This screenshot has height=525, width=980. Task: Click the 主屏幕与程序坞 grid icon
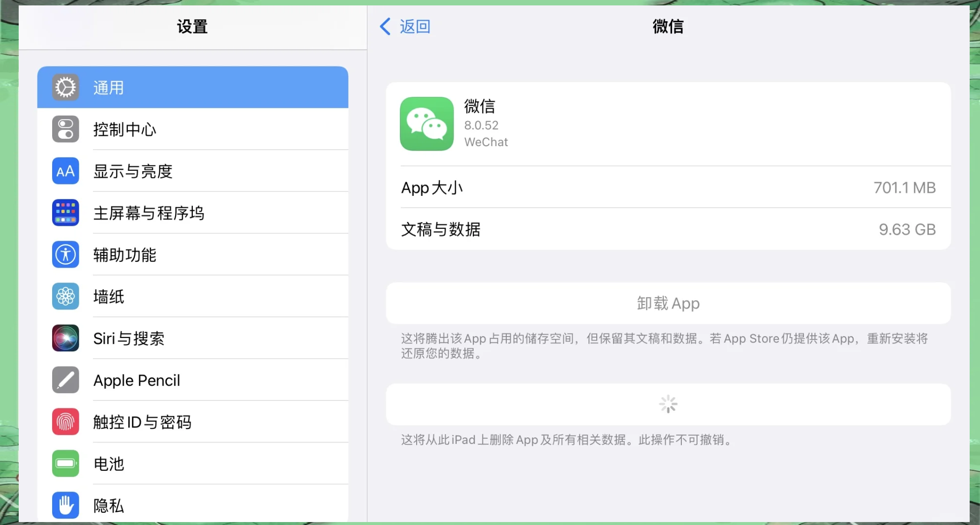[65, 213]
